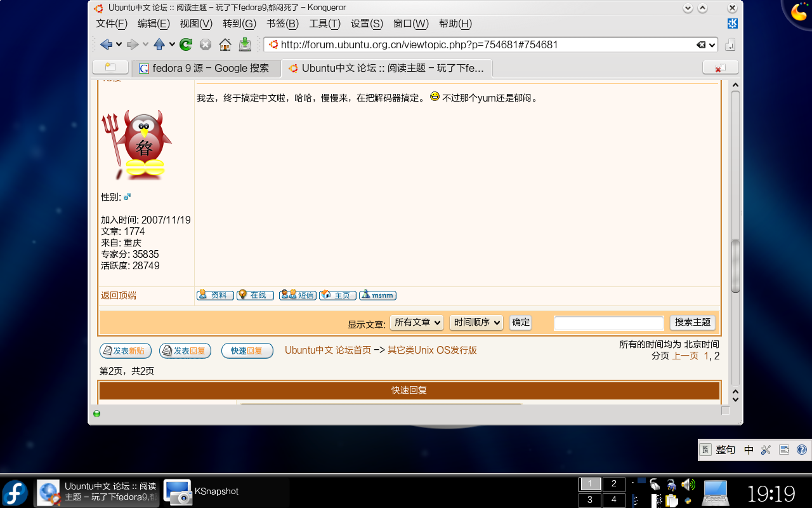The image size is (812, 508).
Task: Click the 资料 profile button
Action: click(x=215, y=295)
